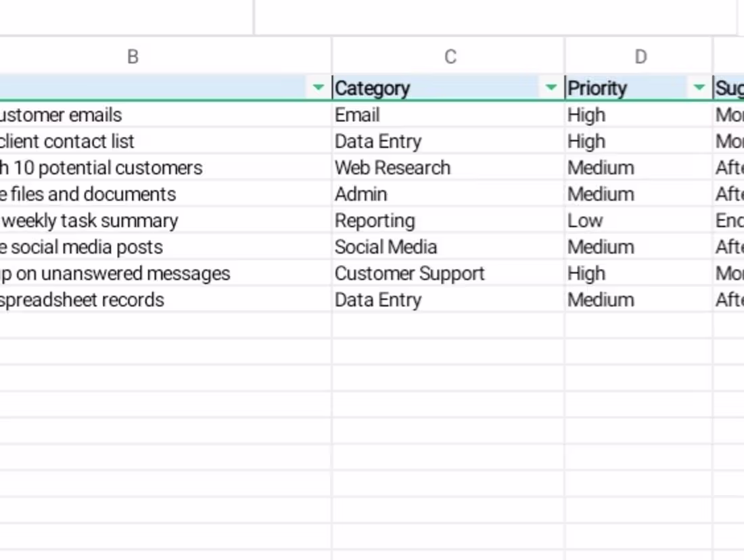Select 'Medium' priority in the Admin row

(639, 194)
